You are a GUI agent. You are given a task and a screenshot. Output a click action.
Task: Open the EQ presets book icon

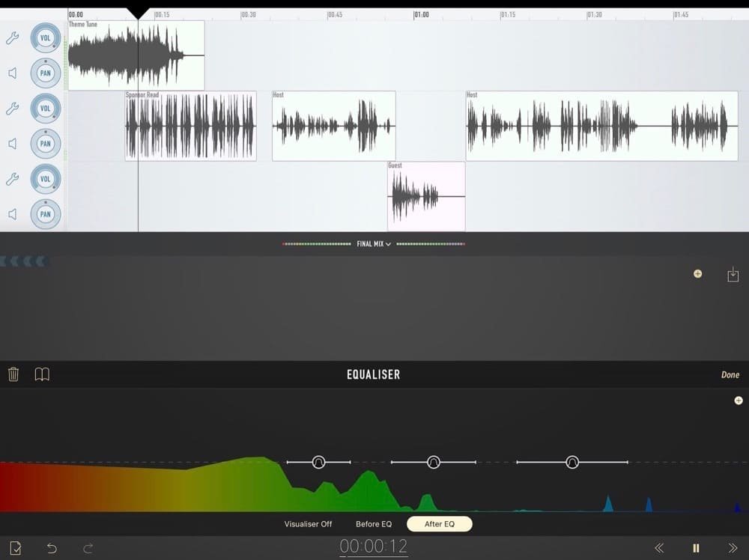click(x=42, y=374)
